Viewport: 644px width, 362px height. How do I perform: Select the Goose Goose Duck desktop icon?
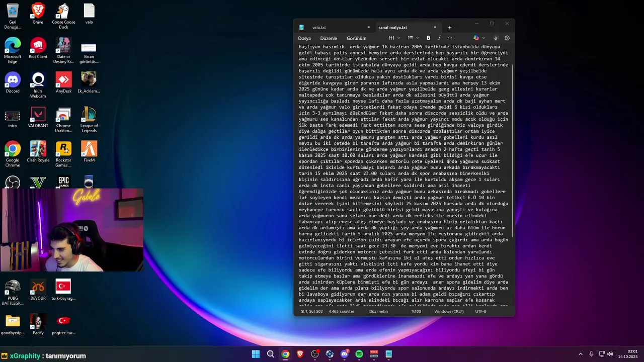pos(63,16)
